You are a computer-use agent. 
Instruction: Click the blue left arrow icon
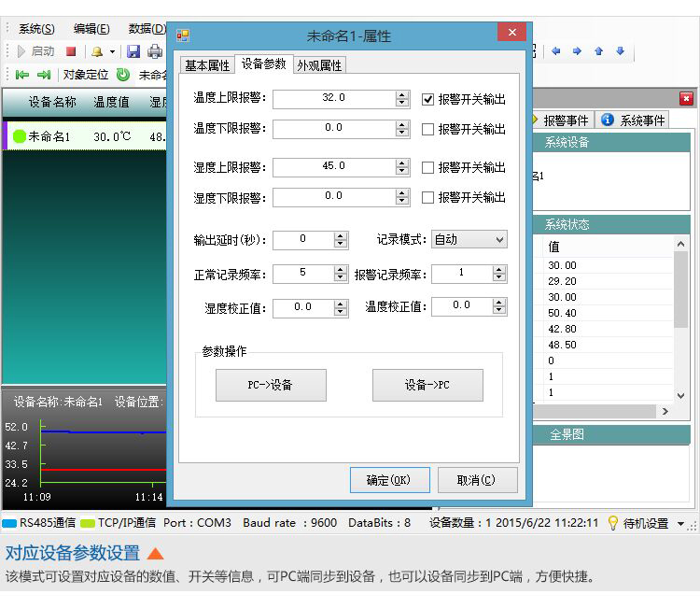pyautogui.click(x=556, y=51)
